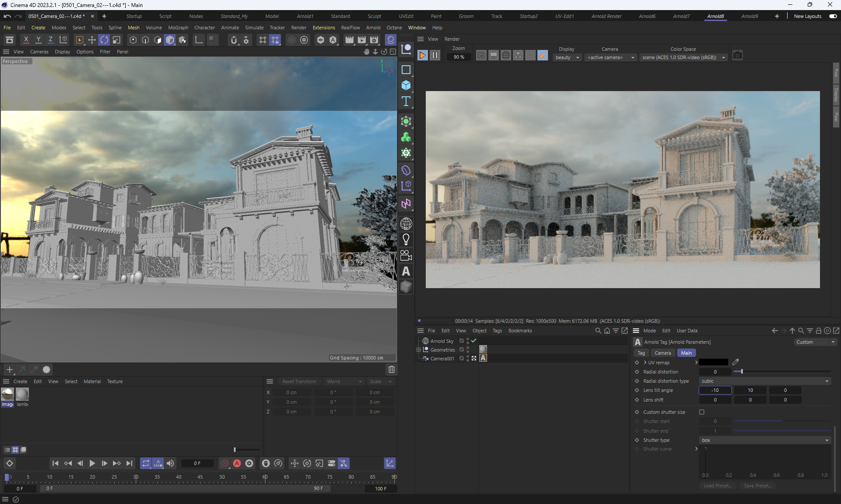
Task: Click the Reset Transform button
Action: tap(299, 381)
